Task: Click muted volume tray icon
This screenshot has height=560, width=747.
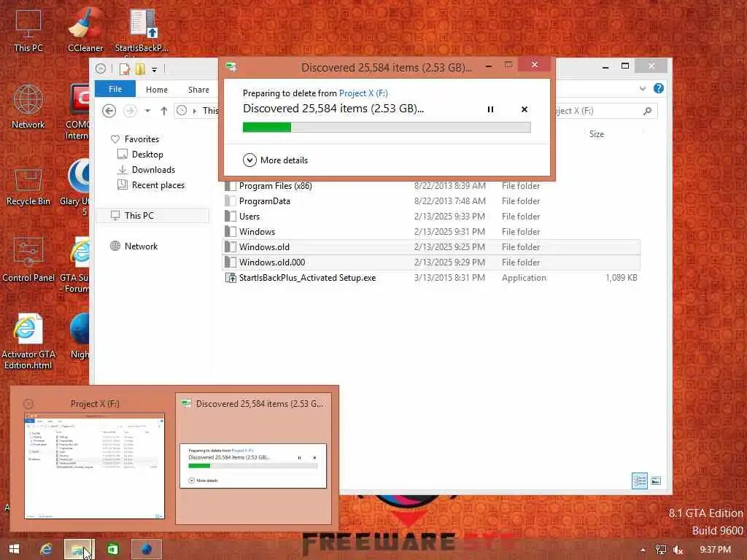Action: pos(678,550)
